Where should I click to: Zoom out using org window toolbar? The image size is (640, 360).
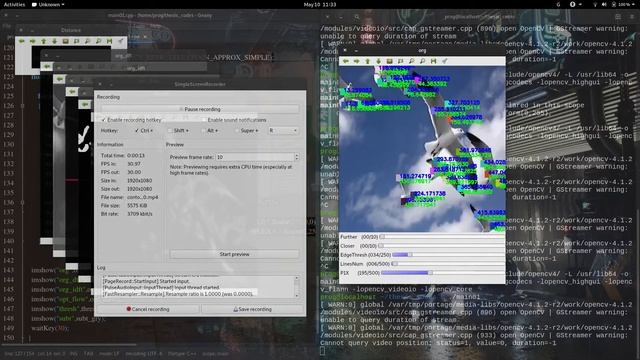[422, 61]
